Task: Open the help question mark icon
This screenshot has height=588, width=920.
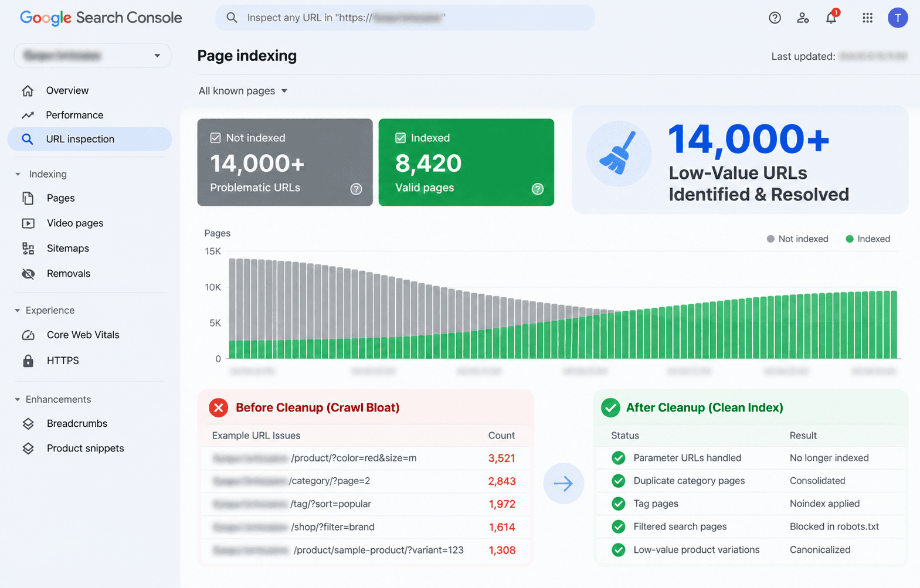Action: tap(775, 18)
